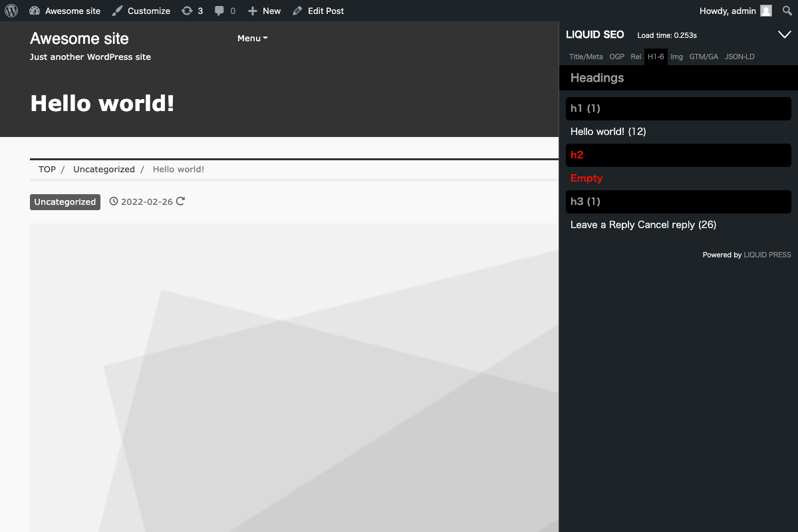Open the comments bubble showing 0
The width and height of the screenshot is (798, 532).
(x=225, y=11)
